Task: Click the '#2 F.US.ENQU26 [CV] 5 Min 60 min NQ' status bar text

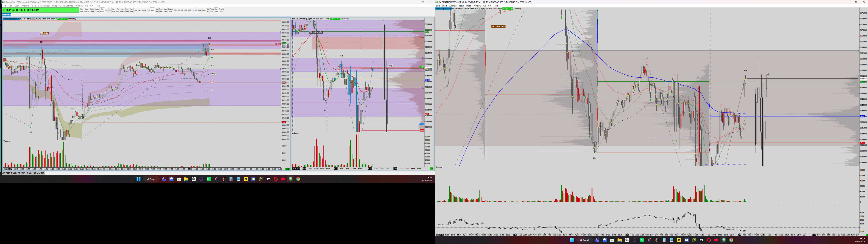Action: point(24,173)
